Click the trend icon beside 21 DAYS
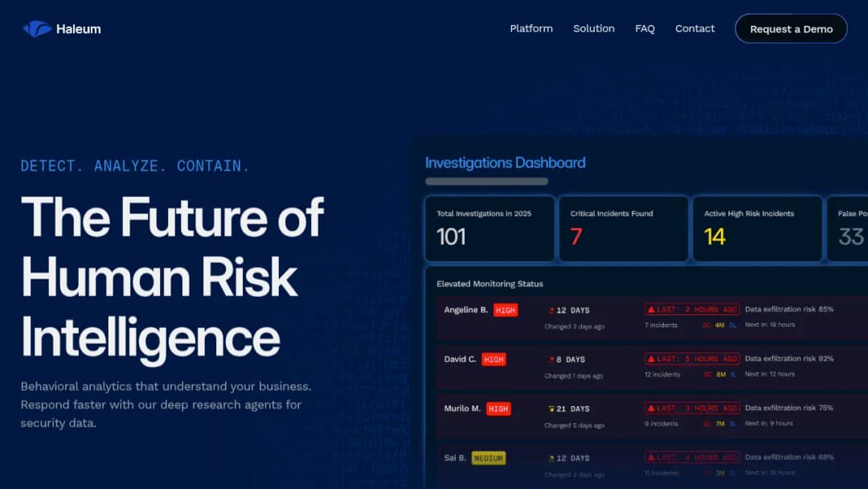The width and height of the screenshot is (868, 489). [x=551, y=409]
